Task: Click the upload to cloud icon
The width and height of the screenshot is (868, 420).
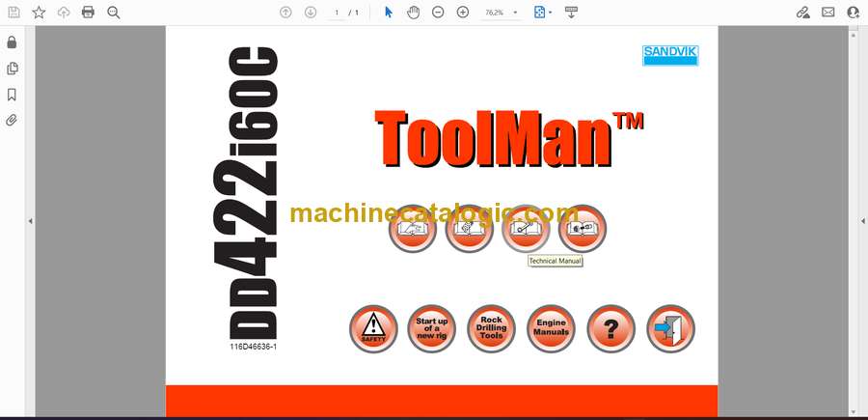Action: pyautogui.click(x=64, y=13)
